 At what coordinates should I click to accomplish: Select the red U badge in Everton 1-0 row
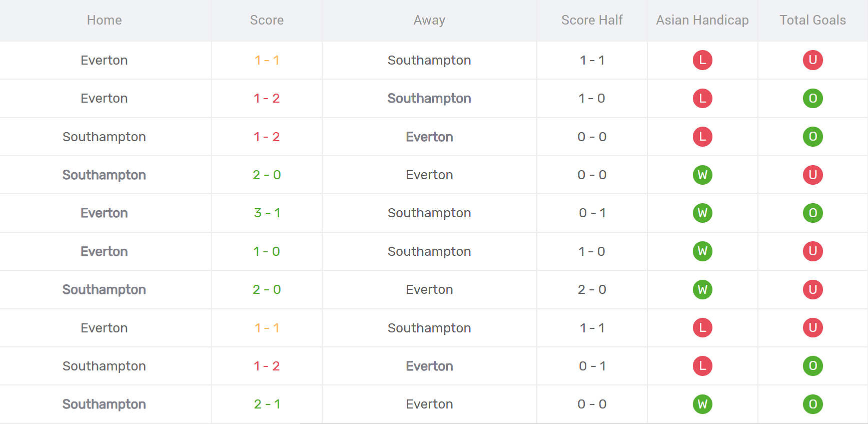812,251
